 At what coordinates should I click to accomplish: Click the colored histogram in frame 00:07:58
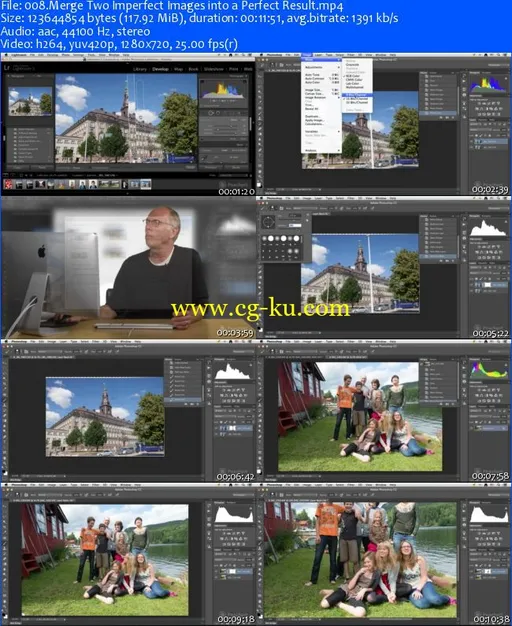coord(489,370)
